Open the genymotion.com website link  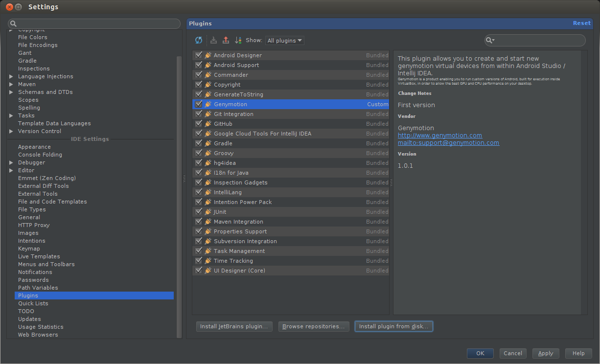pyautogui.click(x=440, y=136)
